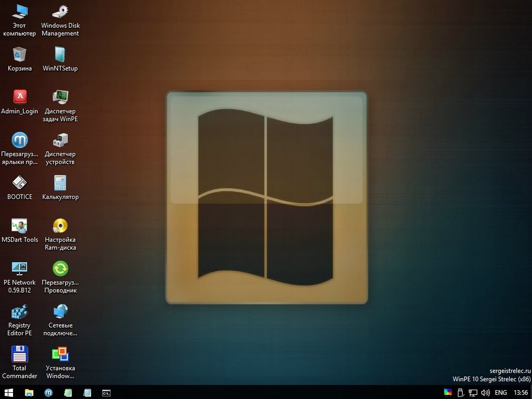Open Сетевые подключения desktop icon
The width and height of the screenshot is (532, 399).
click(x=60, y=320)
